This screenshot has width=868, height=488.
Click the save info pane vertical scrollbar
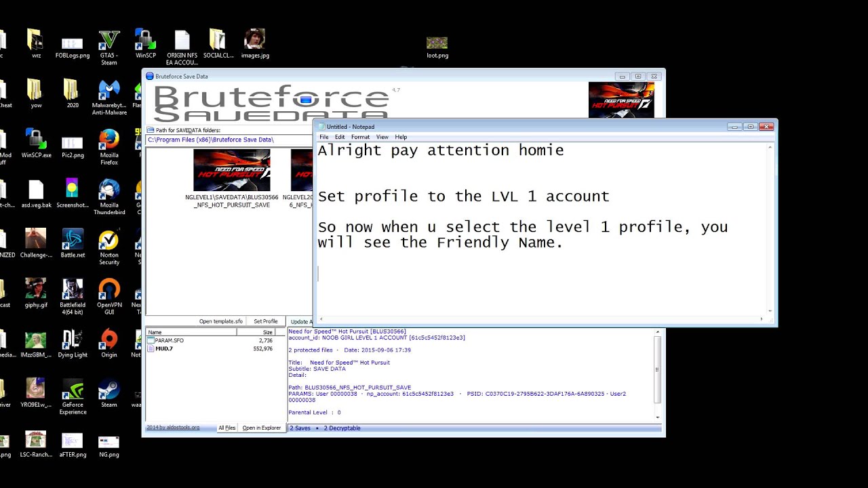click(657, 374)
